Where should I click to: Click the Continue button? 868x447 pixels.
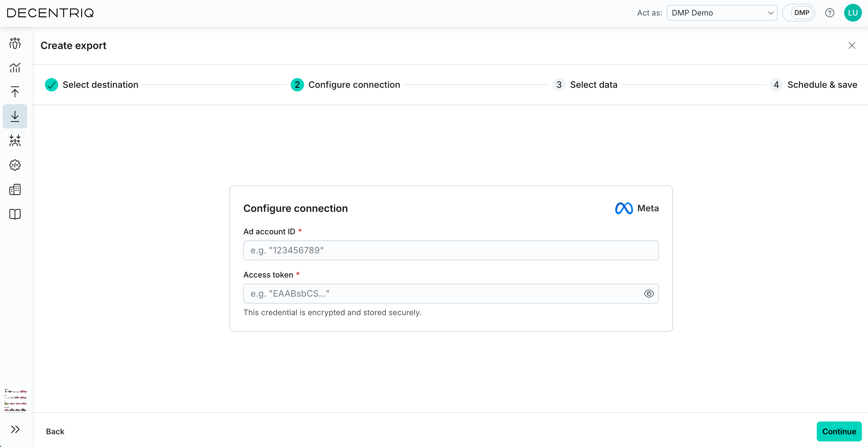point(839,431)
